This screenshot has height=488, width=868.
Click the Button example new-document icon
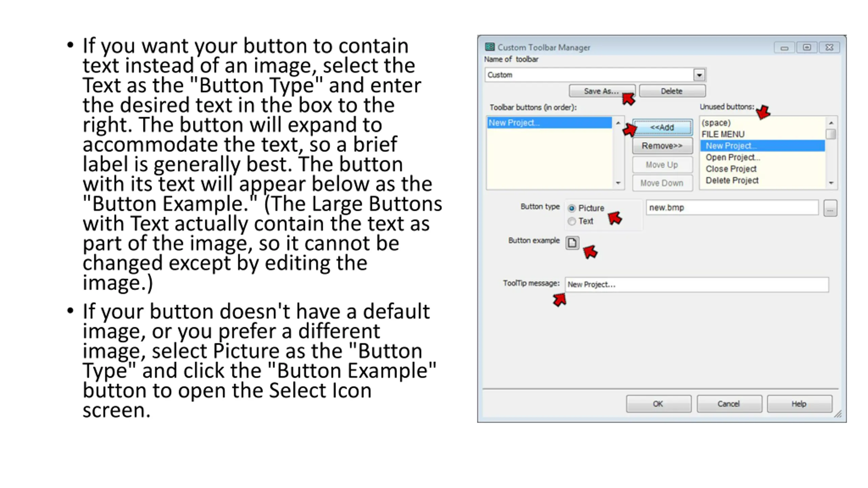point(572,243)
